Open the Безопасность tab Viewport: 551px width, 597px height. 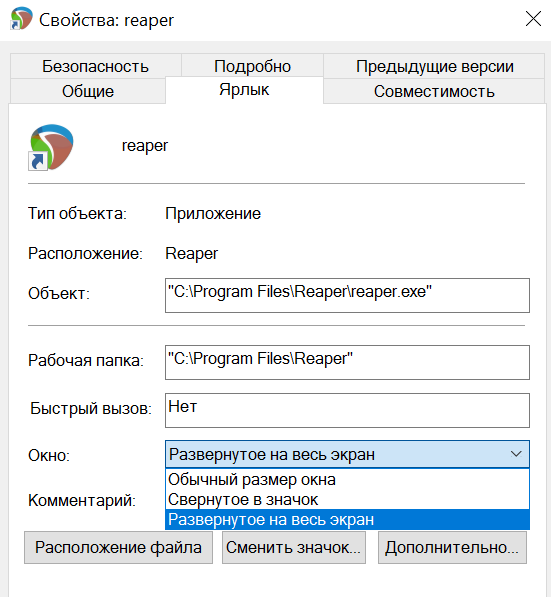96,66
